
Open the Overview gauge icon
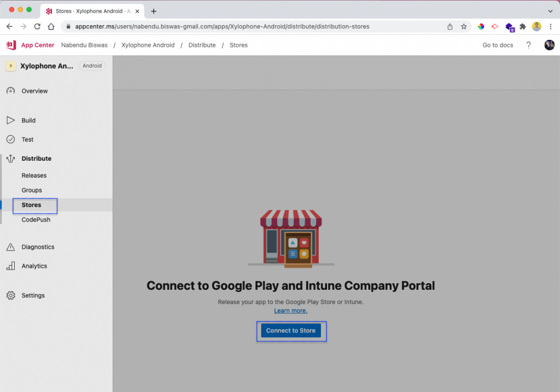pos(11,91)
